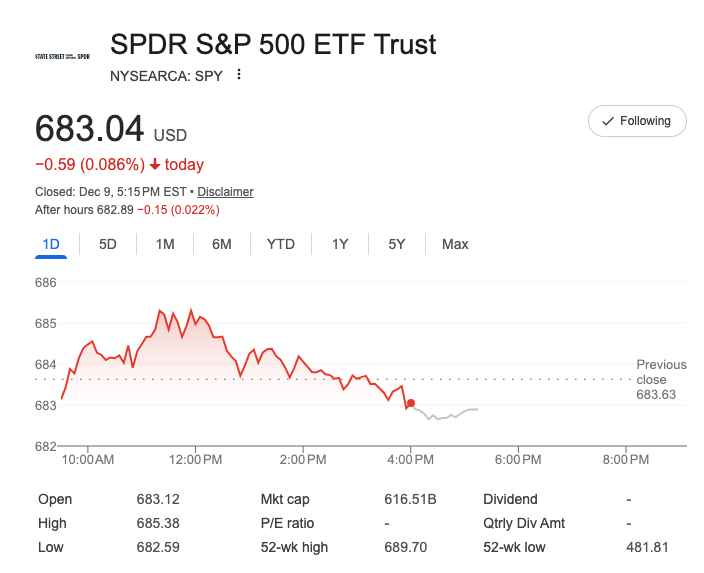Viewport: 704px width, 573px height.
Task: Open the Disclaimer link
Action: coord(225,192)
